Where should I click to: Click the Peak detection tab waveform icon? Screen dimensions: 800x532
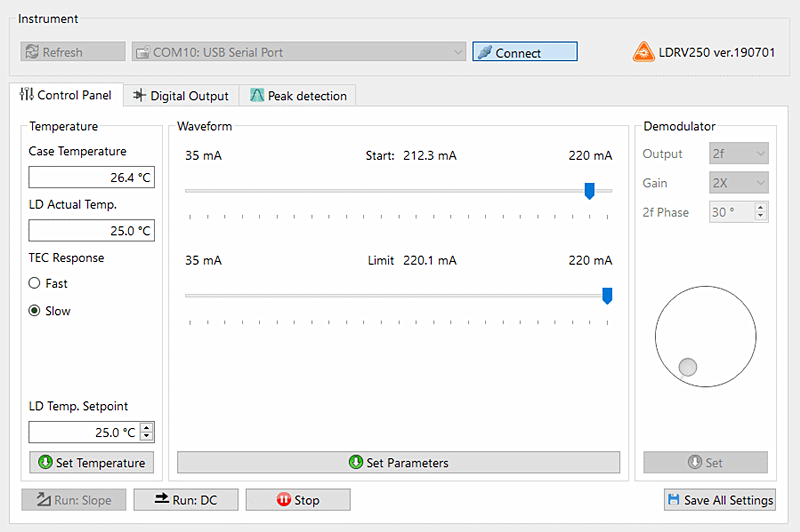click(x=257, y=96)
